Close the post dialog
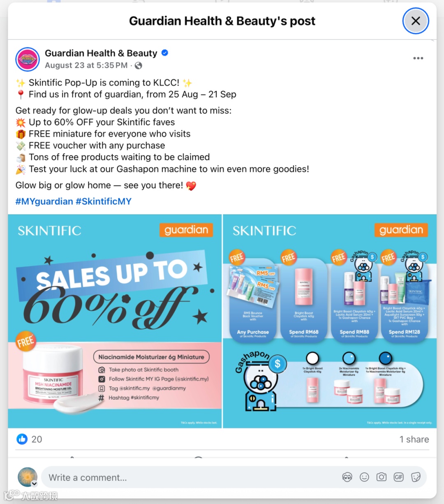Screen dimensions: 444x504 pyautogui.click(x=416, y=21)
